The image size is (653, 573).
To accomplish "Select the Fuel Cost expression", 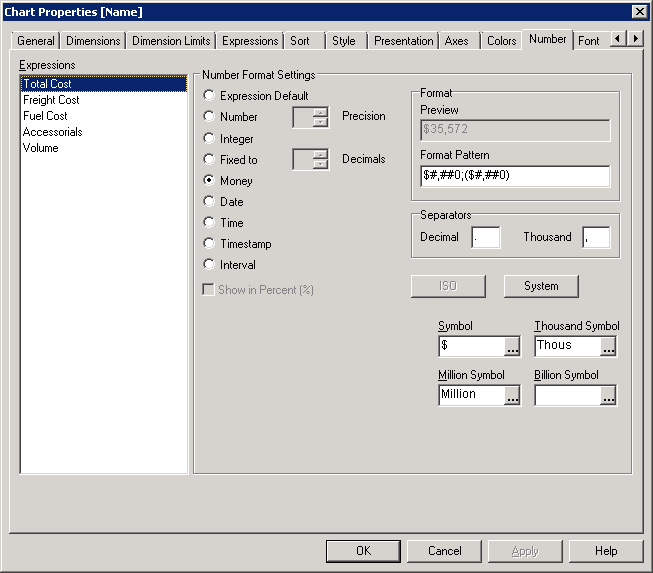I will (x=104, y=116).
